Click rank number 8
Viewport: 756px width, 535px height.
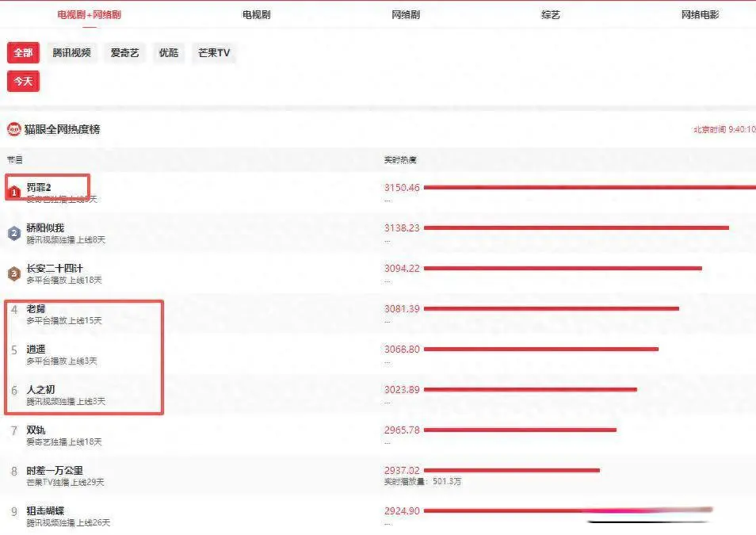pyautogui.click(x=14, y=471)
